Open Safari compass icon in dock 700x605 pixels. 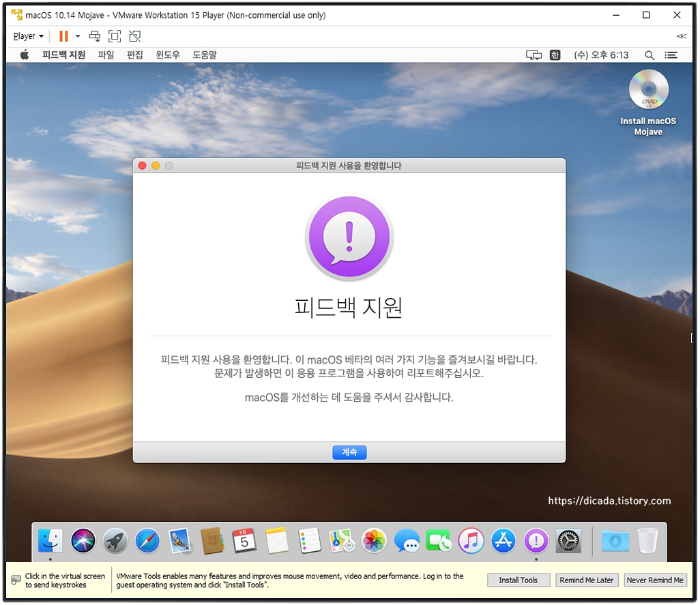[x=148, y=541]
